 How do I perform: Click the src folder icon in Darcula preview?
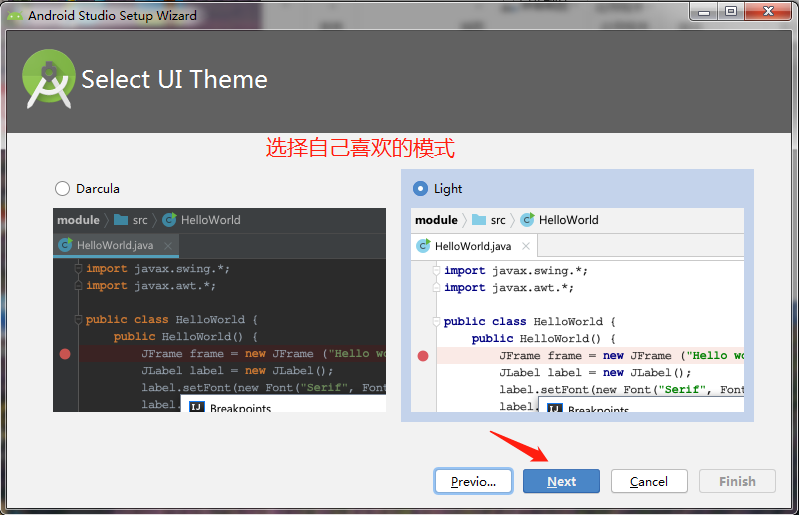click(x=121, y=220)
